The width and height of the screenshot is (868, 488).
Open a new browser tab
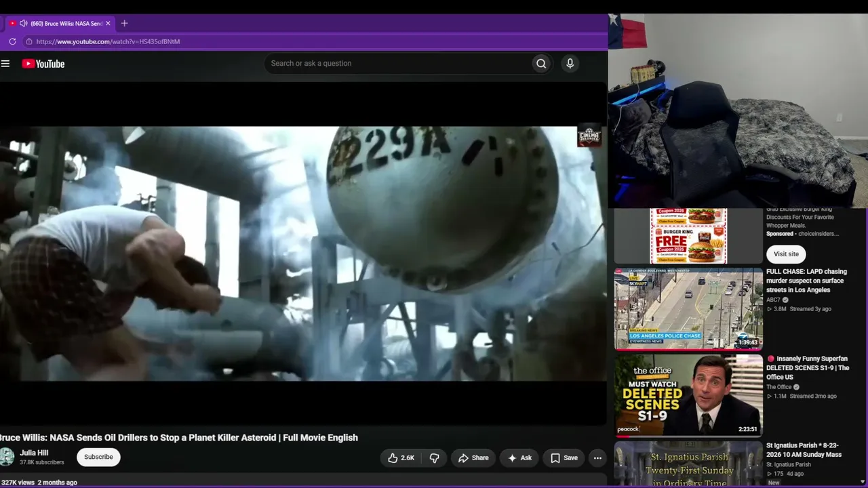124,23
